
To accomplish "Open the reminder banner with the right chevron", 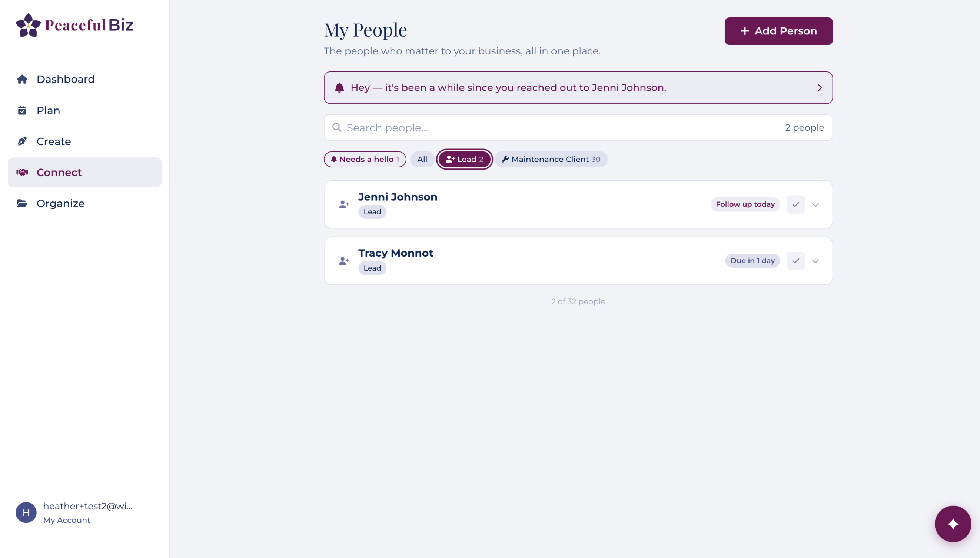I will (820, 87).
